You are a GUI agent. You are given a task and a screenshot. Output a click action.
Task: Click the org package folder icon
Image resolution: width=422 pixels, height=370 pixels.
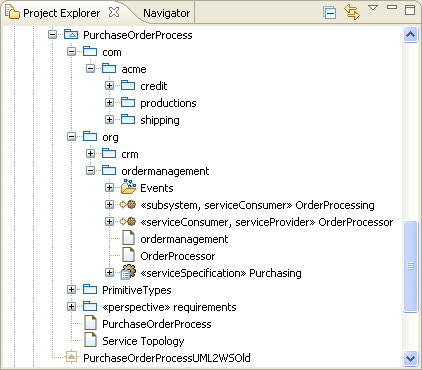[90, 136]
